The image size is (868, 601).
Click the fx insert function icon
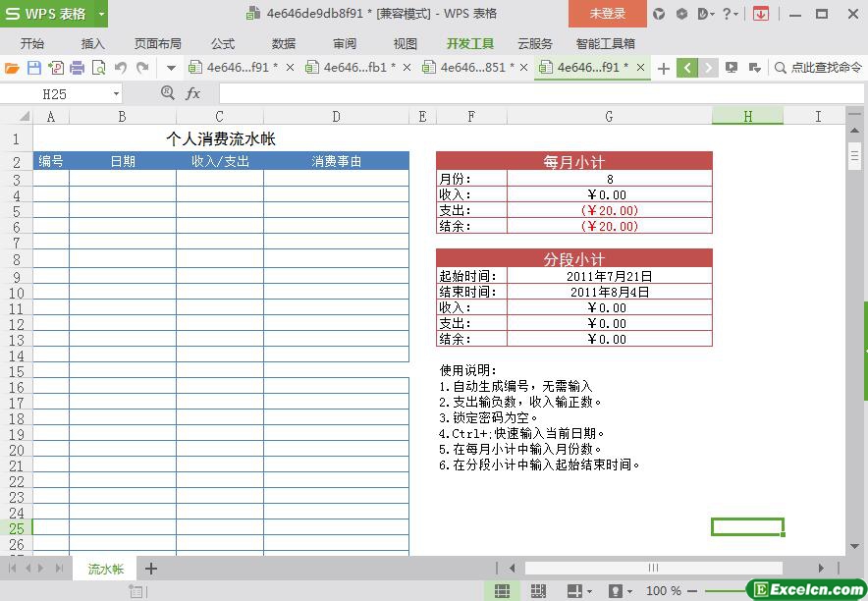click(x=193, y=93)
